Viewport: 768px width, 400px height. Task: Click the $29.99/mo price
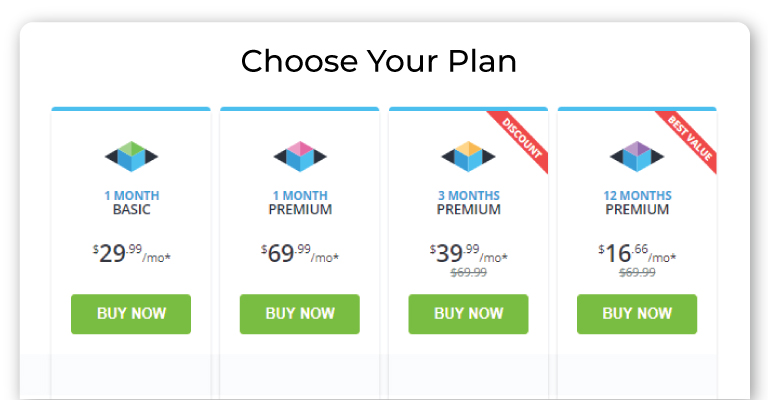tap(132, 254)
